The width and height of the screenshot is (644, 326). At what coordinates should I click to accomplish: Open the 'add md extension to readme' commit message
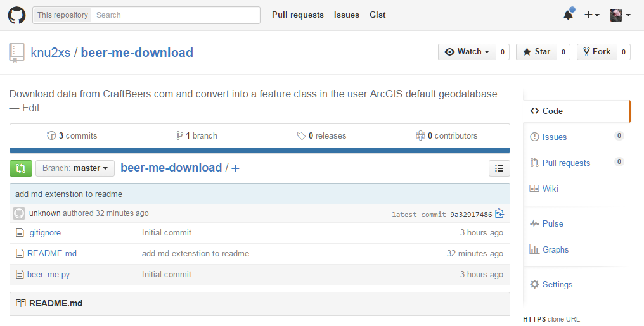pyautogui.click(x=68, y=194)
